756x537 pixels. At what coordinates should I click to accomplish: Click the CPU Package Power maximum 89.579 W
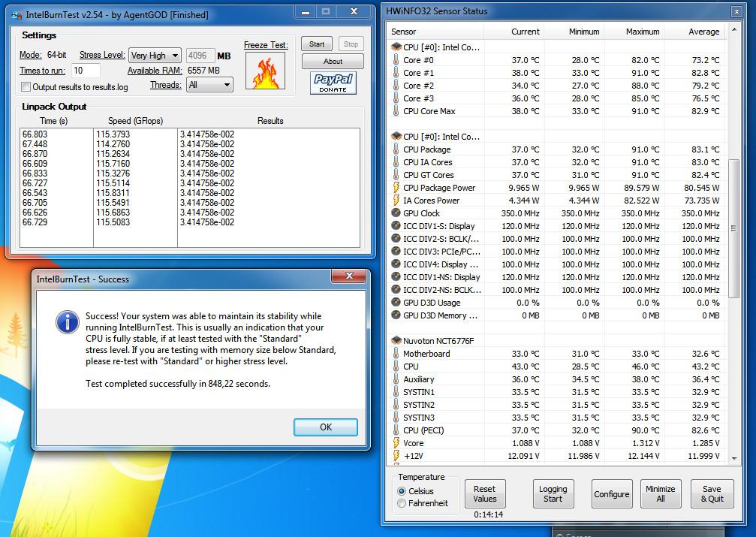point(640,188)
